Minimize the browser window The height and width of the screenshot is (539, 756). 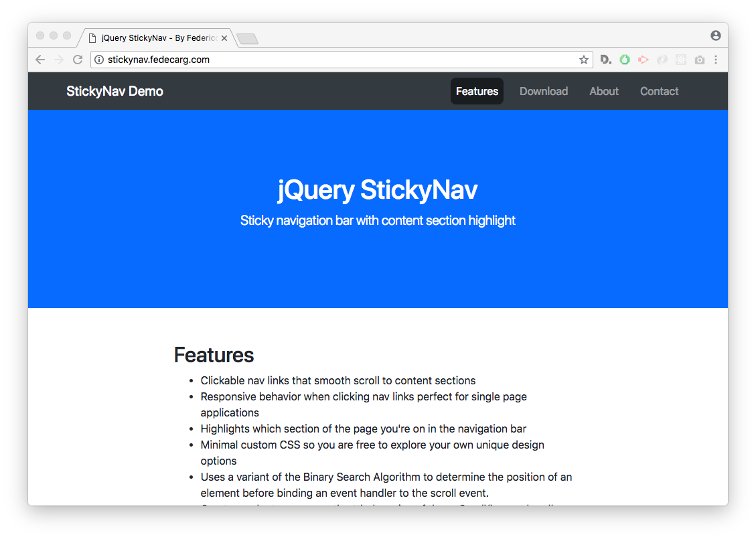(54, 35)
